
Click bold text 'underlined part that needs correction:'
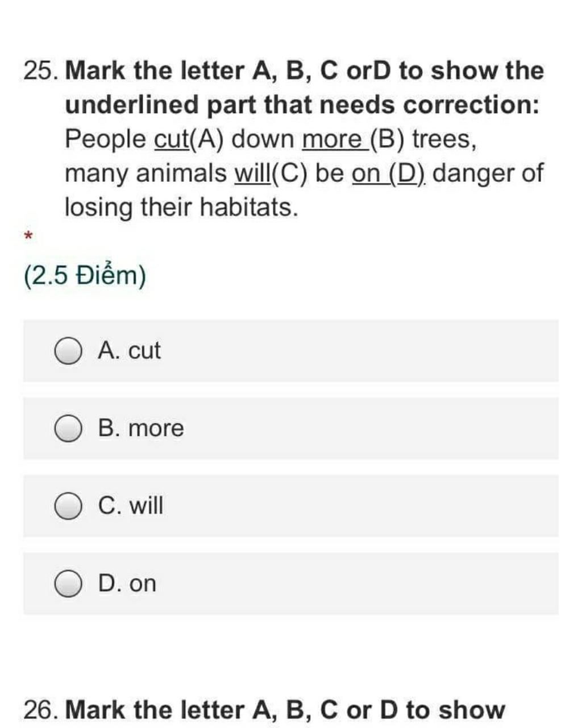pos(302,106)
